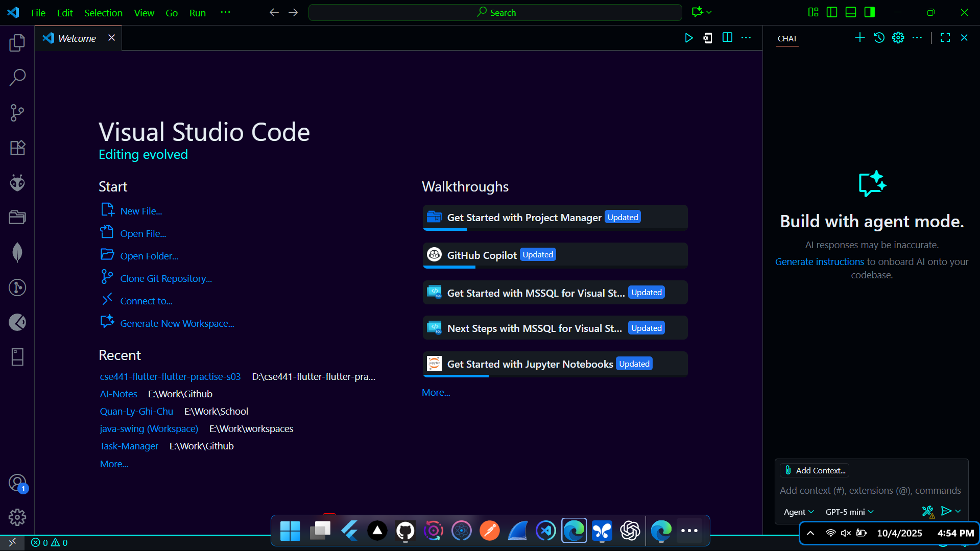Image resolution: width=980 pixels, height=551 pixels.
Task: Open GitHub Desktop from taskbar
Action: [x=405, y=531]
